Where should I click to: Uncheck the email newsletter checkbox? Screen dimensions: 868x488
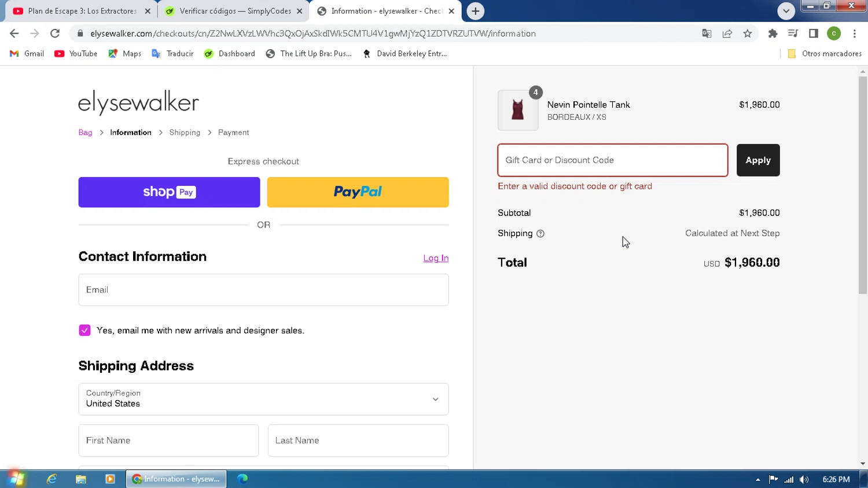(x=84, y=331)
